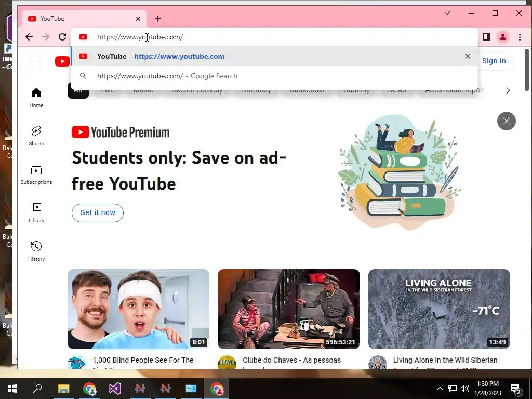The height and width of the screenshot is (399, 532).
Task: Click the volume icon in system tray
Action: [465, 389]
